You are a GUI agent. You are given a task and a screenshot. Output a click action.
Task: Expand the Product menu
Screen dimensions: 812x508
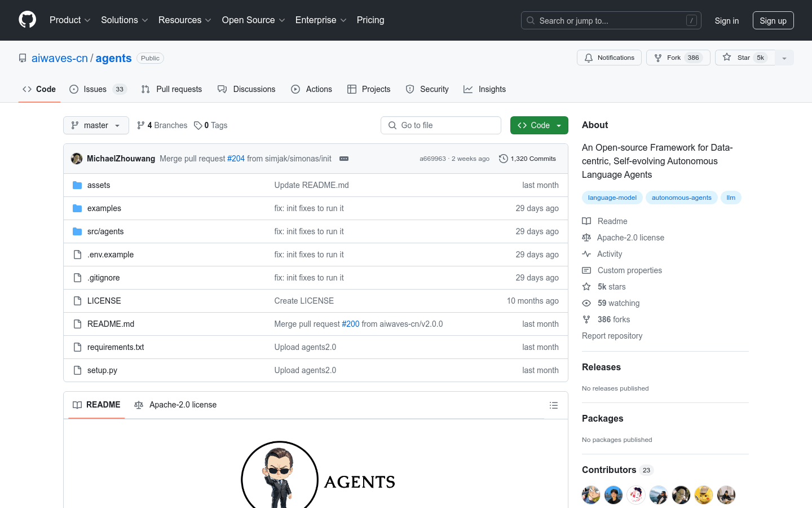pos(70,20)
